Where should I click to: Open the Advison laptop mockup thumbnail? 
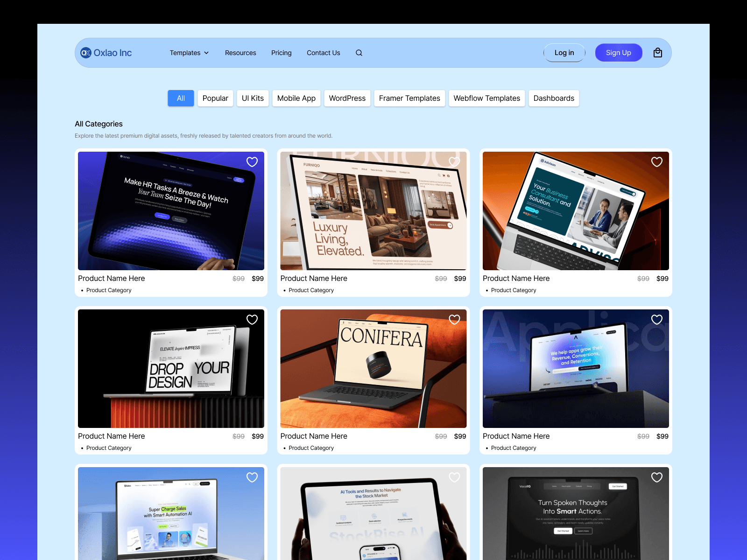576,211
